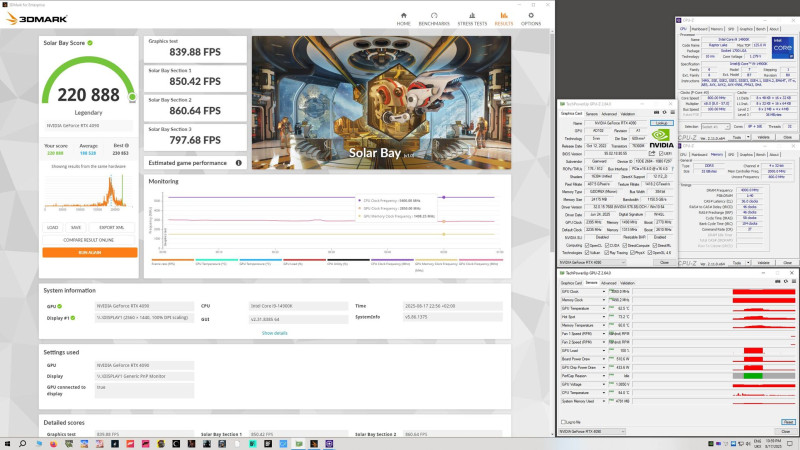
Task: Open the Memory Clock sensor dropdown in GPU-Z
Action: point(604,300)
